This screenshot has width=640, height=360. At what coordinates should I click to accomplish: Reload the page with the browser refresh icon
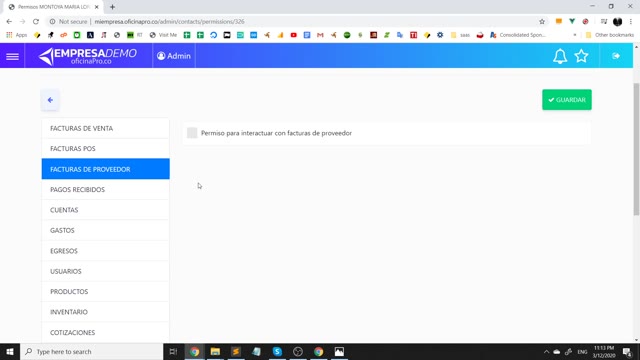pos(36,22)
